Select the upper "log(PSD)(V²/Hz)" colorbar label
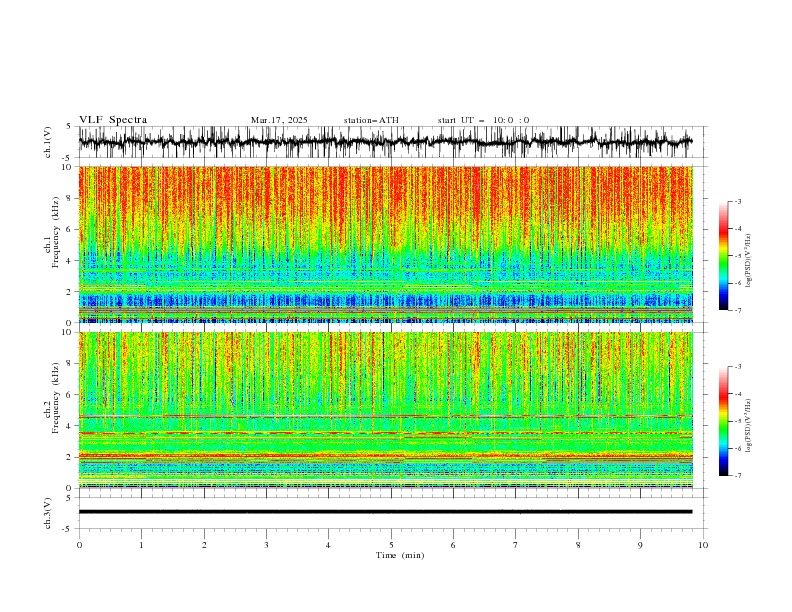792x612 pixels. (x=748, y=261)
